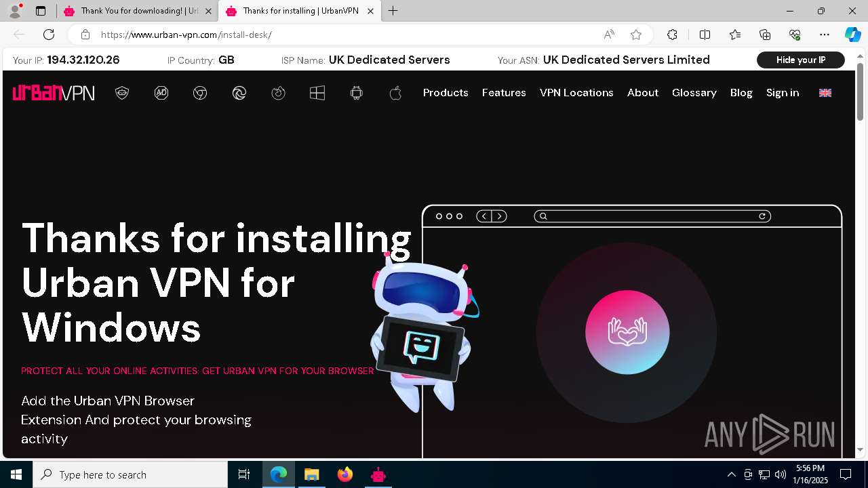Open the notification center
The width and height of the screenshot is (868, 488).
pos(846,474)
